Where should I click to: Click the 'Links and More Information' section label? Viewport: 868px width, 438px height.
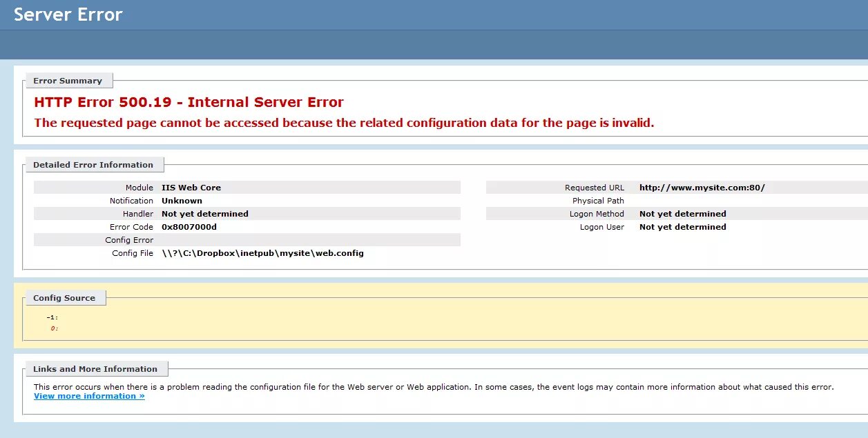[95, 369]
